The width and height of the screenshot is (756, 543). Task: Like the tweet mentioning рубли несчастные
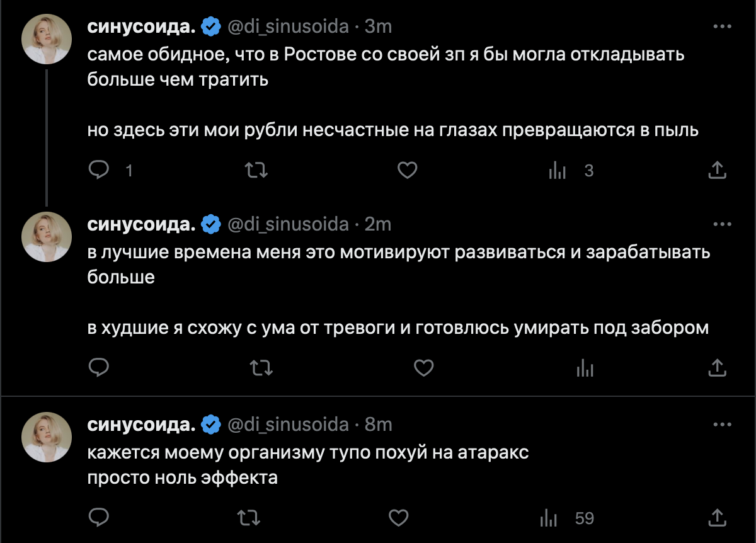(x=408, y=170)
